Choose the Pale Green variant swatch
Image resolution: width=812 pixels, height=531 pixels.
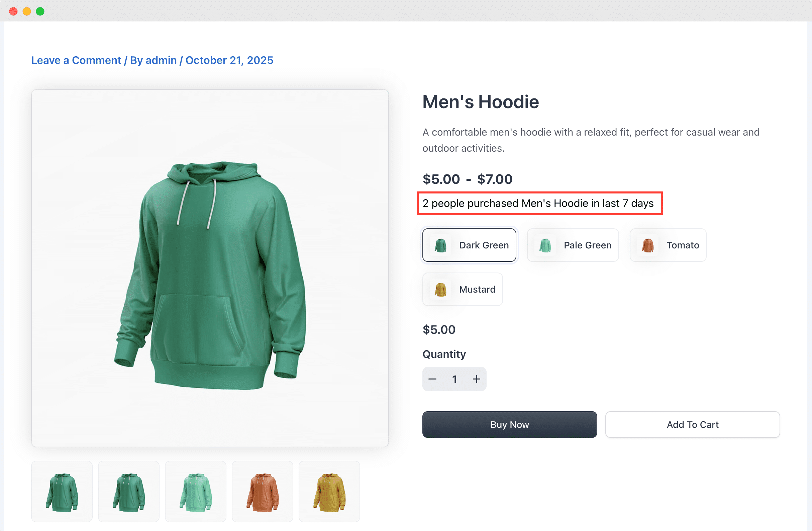point(573,245)
